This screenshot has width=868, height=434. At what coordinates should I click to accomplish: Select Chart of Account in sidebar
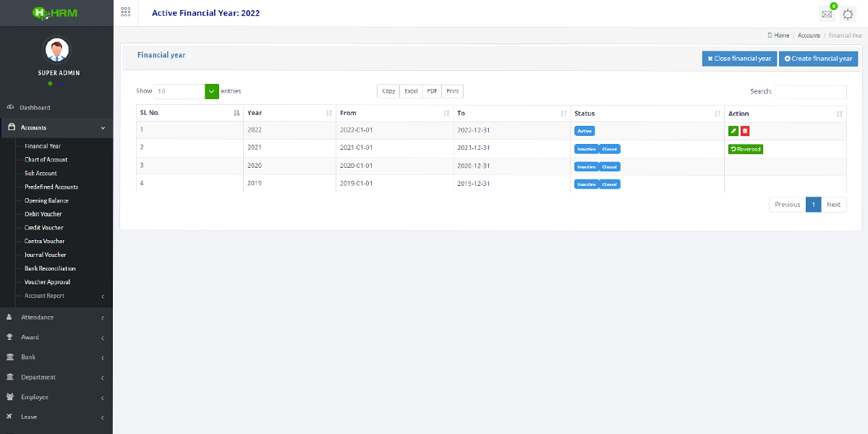coord(46,159)
